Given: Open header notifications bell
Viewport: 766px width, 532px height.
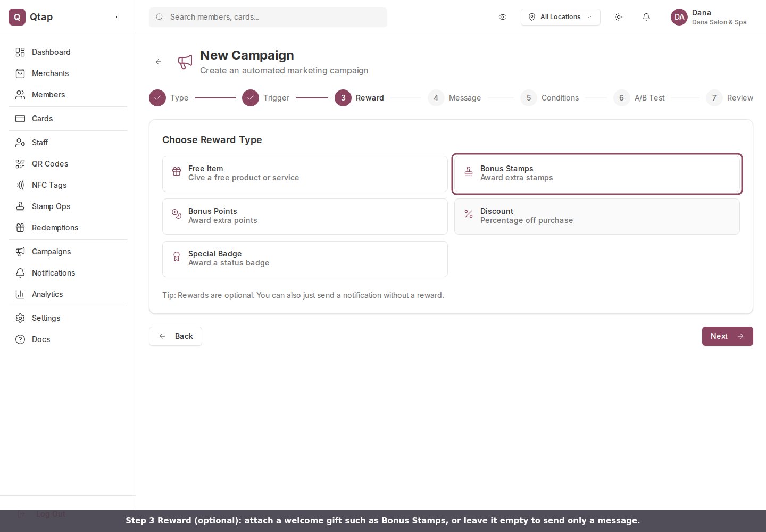Looking at the screenshot, I should pos(646,17).
